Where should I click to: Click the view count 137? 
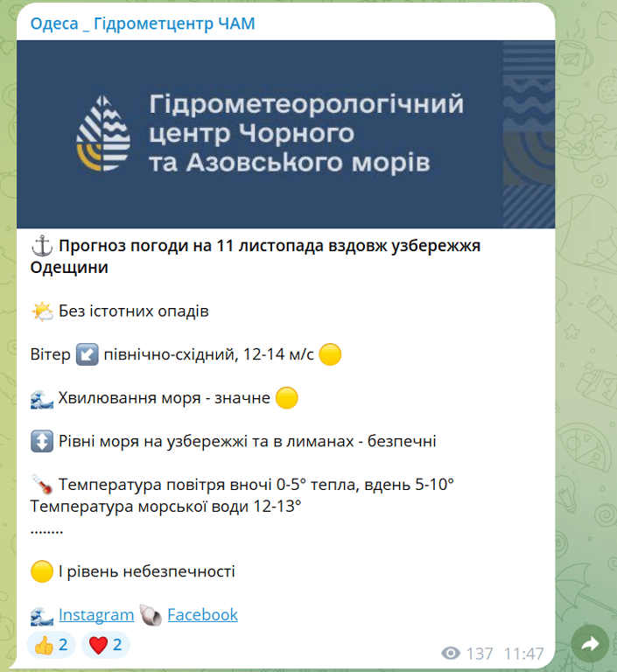pyautogui.click(x=480, y=654)
